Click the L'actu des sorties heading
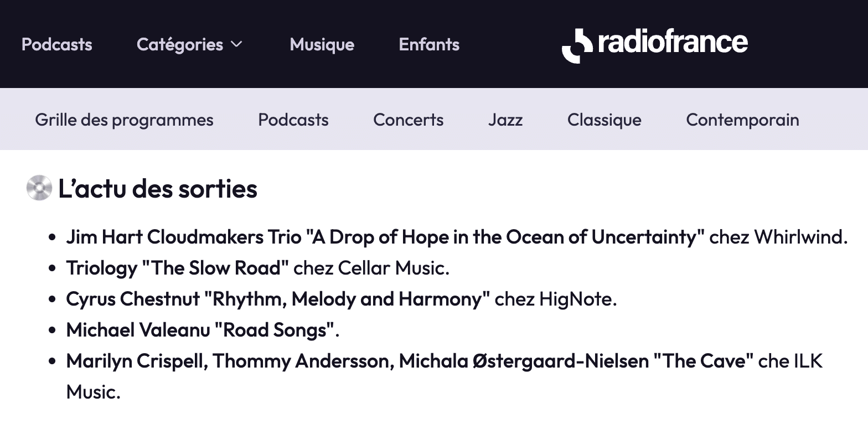 click(x=158, y=189)
